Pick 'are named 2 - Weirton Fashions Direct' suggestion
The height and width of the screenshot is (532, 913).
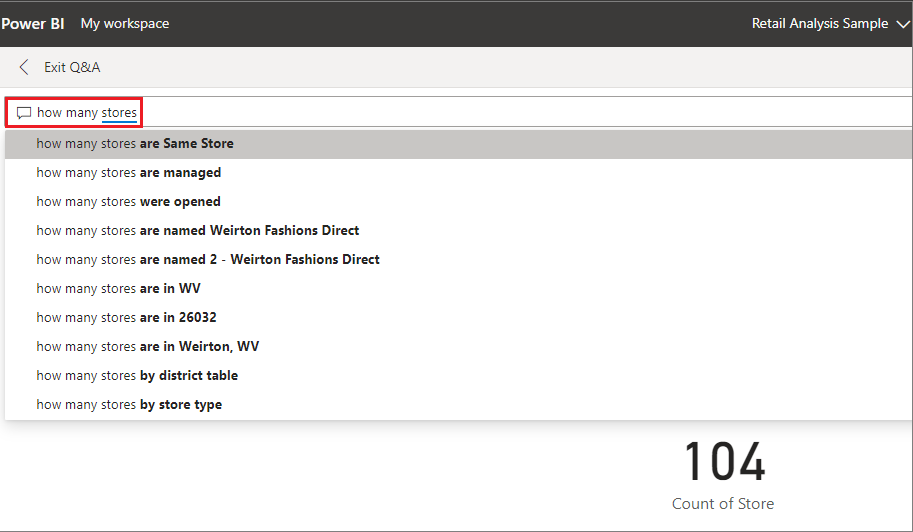pyautogui.click(x=458, y=260)
